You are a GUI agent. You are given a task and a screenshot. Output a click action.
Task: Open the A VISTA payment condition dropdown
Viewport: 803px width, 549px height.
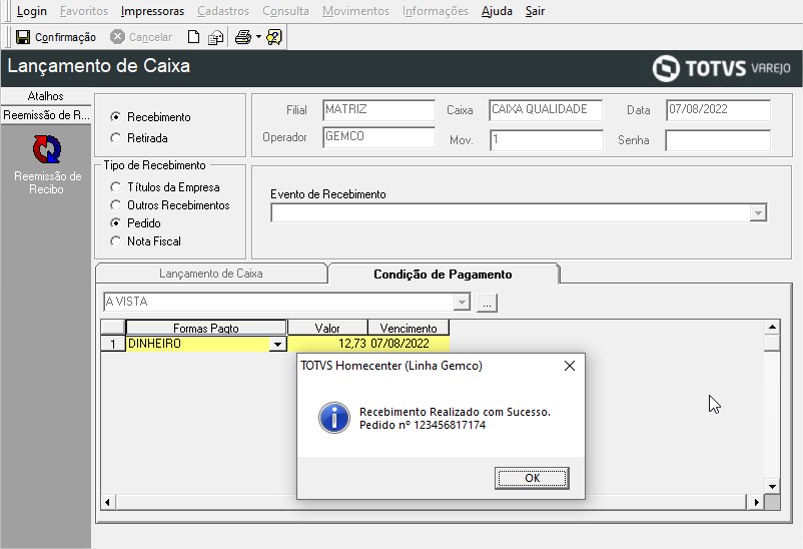click(x=461, y=302)
